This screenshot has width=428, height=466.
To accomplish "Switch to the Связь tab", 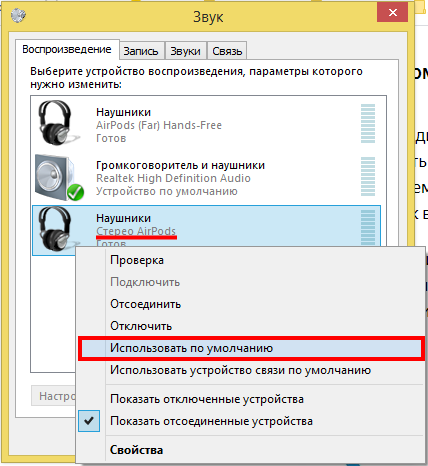I will 227,51.
